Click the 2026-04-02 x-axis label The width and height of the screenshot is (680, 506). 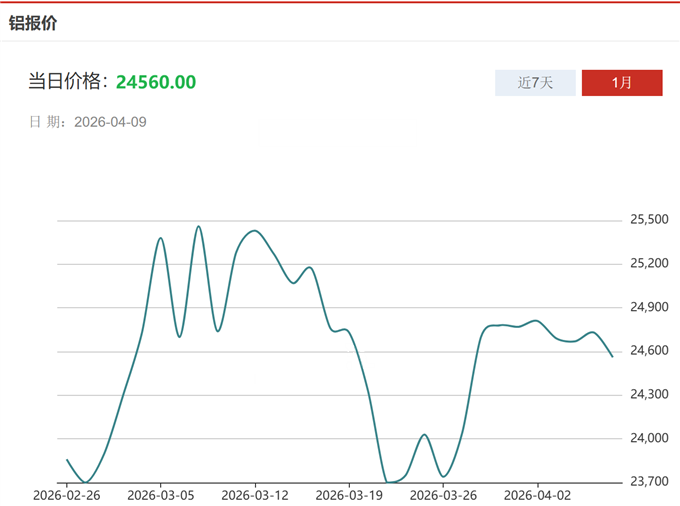pos(537,495)
